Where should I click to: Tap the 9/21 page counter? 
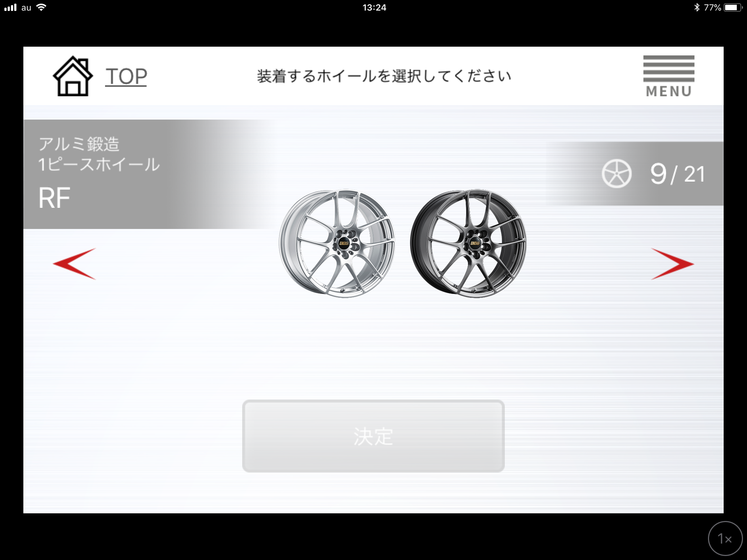[677, 174]
